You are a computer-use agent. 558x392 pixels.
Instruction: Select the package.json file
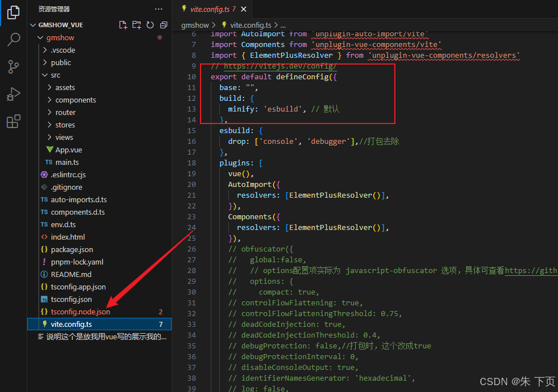coord(73,249)
